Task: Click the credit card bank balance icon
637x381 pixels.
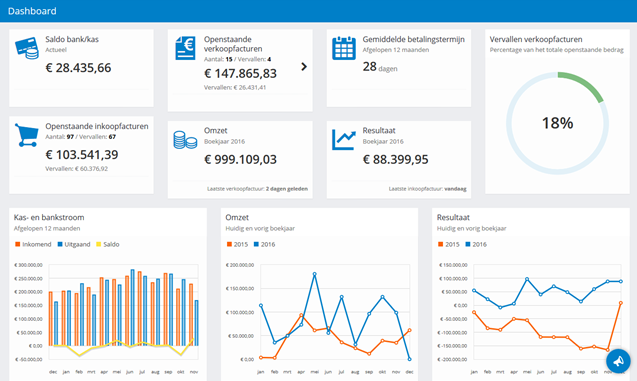Action: click(x=27, y=48)
